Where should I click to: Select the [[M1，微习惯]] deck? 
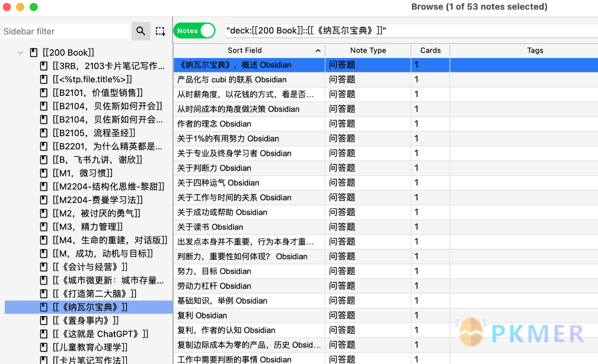(x=83, y=173)
